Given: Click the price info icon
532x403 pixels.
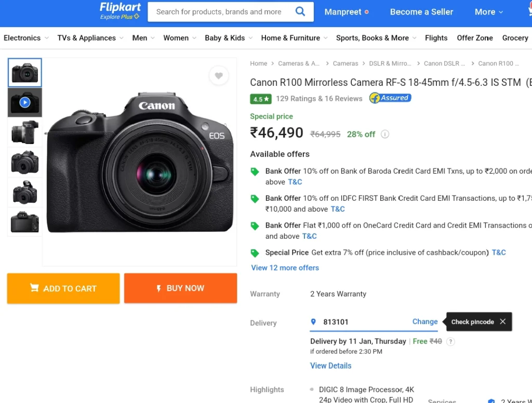Looking at the screenshot, I should (x=385, y=134).
